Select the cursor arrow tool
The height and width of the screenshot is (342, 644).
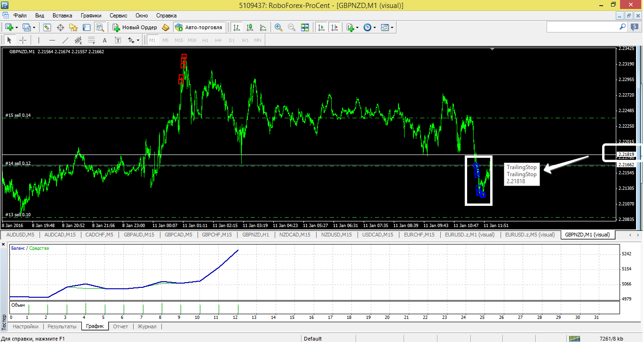(x=9, y=40)
